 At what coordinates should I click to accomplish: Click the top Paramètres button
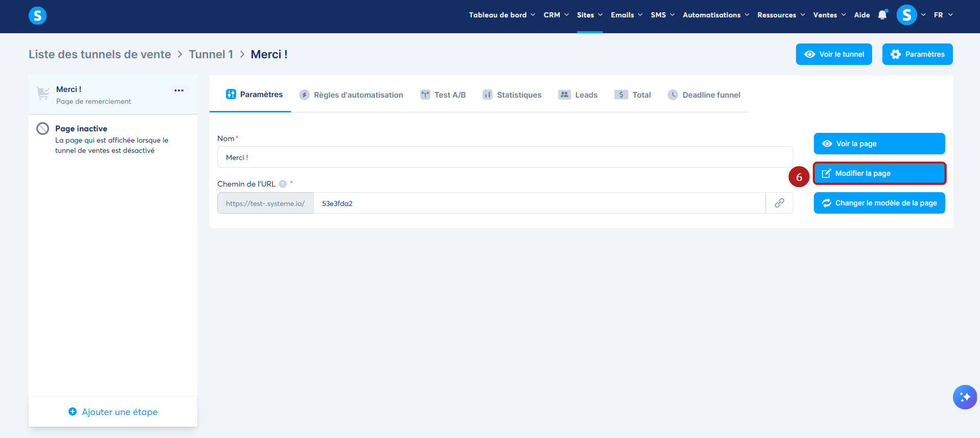917,54
